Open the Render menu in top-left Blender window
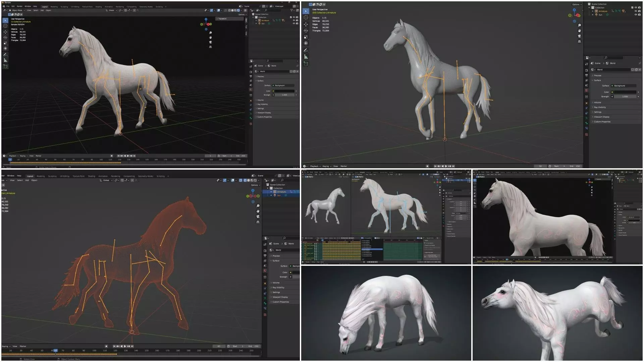The height and width of the screenshot is (362, 644). (x=20, y=6)
